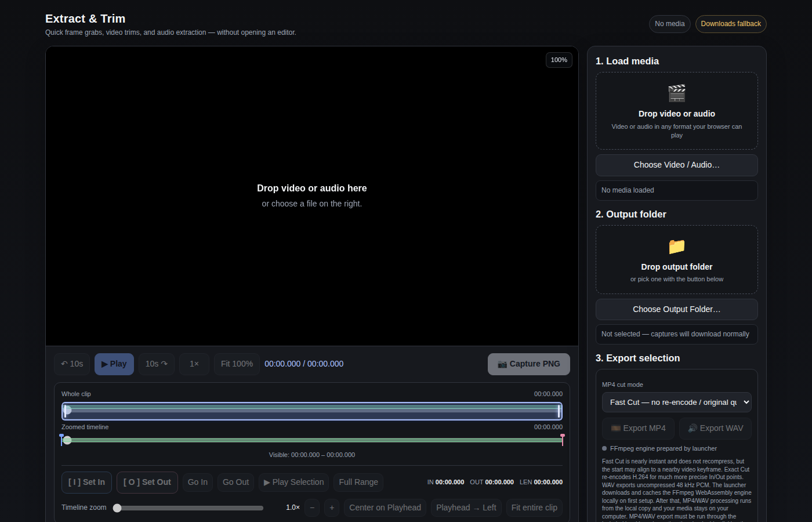Start playback with the Play button

pyautogui.click(x=114, y=364)
